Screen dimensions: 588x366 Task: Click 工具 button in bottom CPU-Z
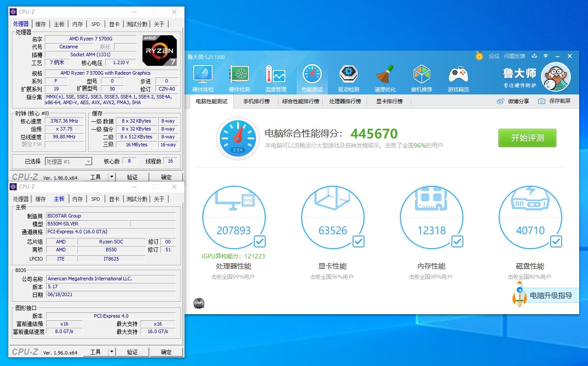(x=96, y=352)
